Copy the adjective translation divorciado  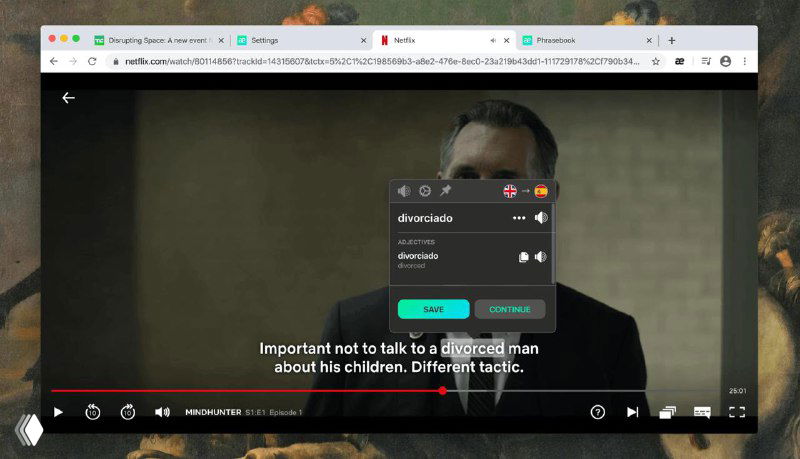[523, 257]
